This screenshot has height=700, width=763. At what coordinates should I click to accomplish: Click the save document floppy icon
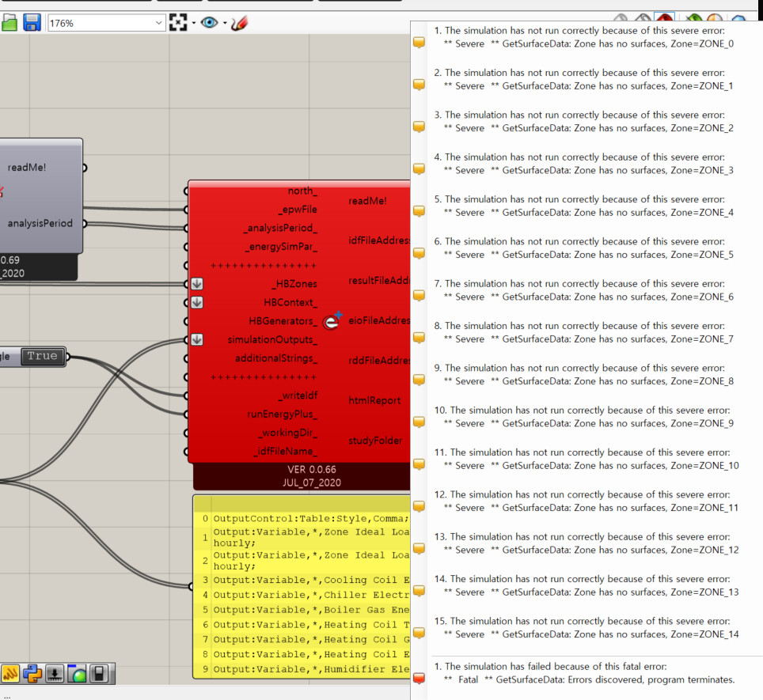32,23
